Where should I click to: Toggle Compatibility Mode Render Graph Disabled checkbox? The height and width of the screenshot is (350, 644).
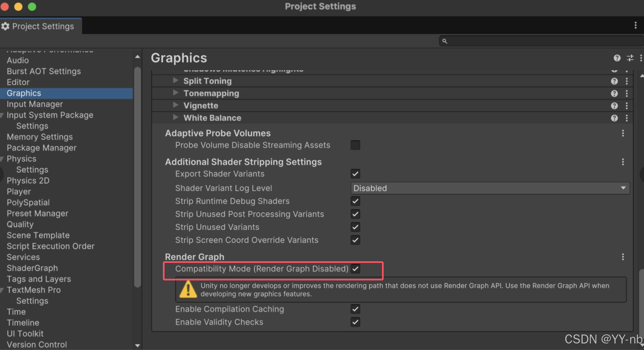pos(356,269)
